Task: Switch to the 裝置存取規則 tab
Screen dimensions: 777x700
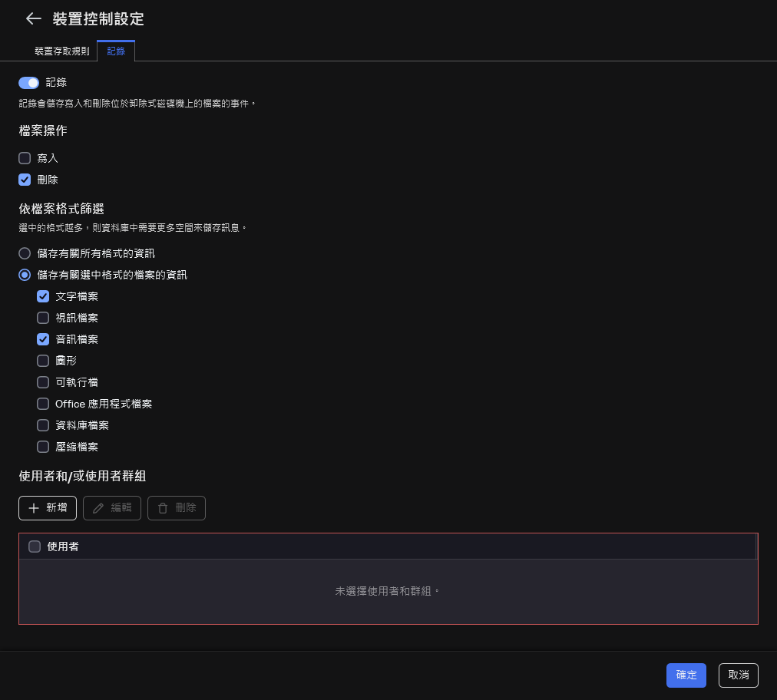Action: [x=62, y=51]
